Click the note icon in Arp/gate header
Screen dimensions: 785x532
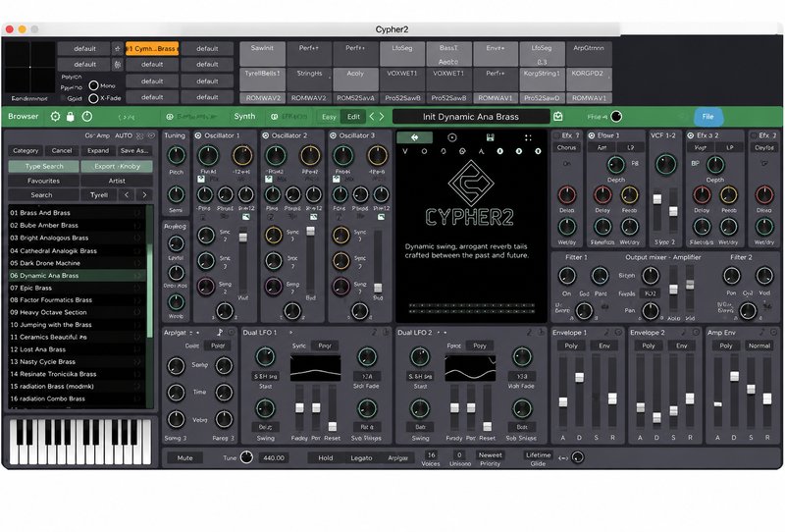[x=220, y=332]
